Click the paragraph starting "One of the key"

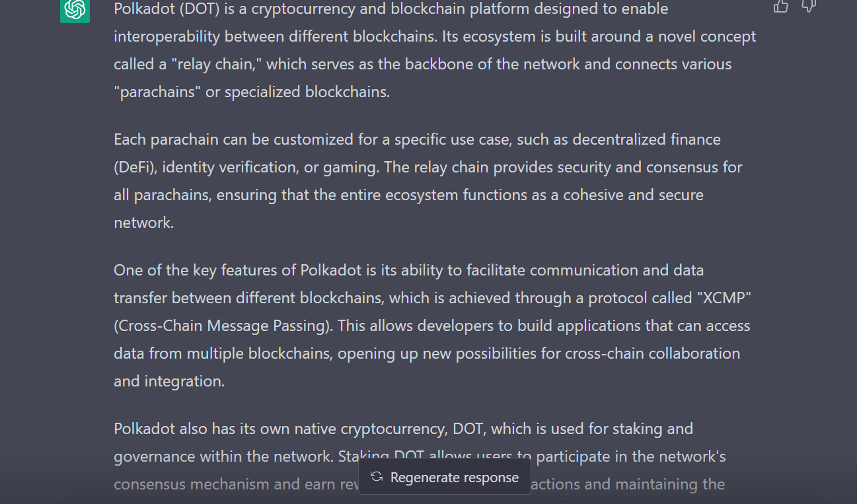click(x=433, y=326)
